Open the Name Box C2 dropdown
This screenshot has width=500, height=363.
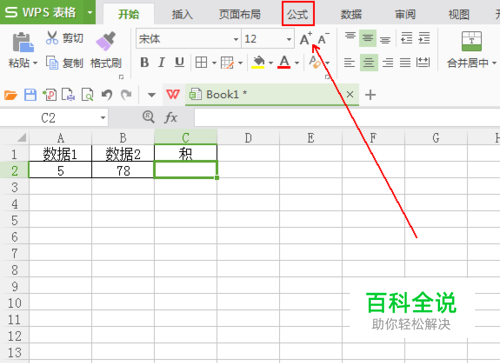[103, 118]
